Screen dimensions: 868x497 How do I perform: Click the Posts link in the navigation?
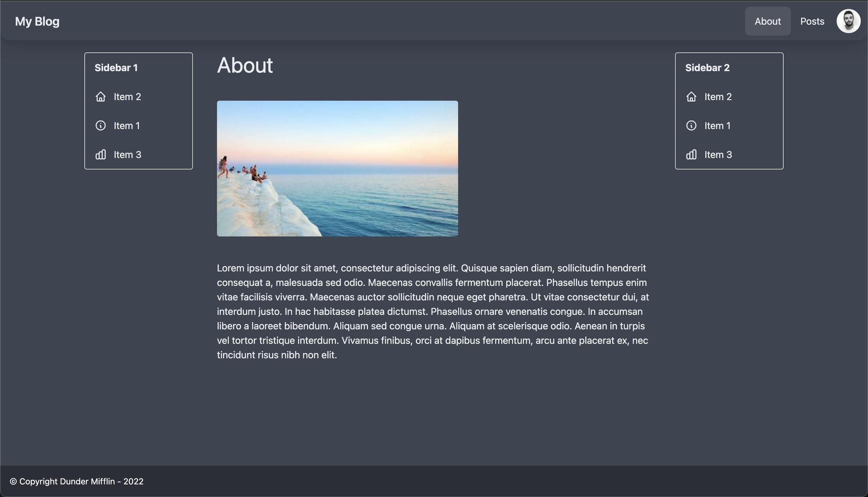813,21
